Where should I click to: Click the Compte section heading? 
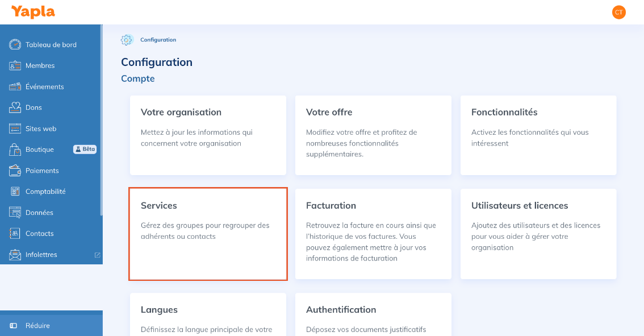coord(138,78)
